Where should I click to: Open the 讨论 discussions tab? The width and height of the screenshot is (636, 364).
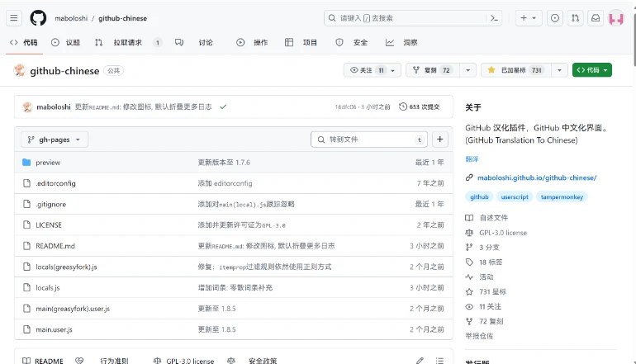tap(194, 42)
